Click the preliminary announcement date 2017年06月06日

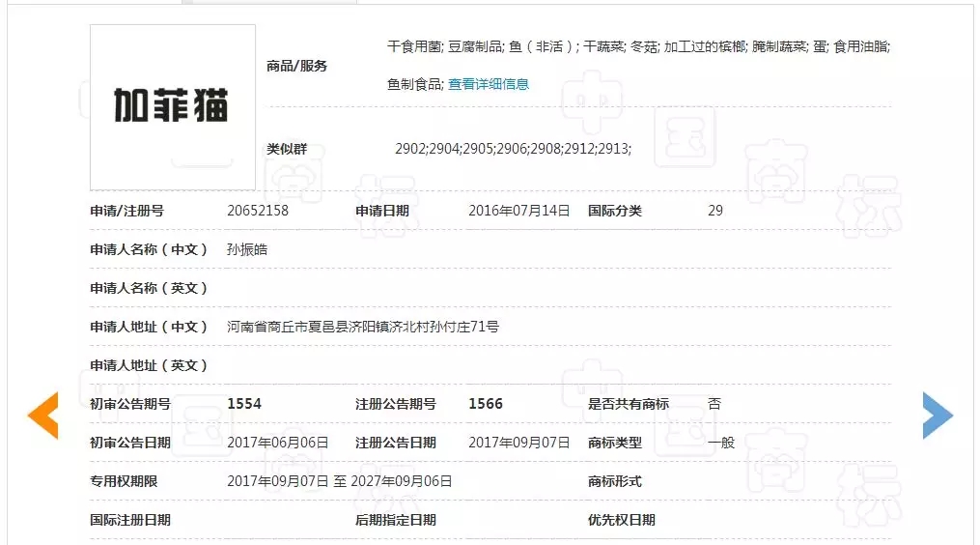click(x=278, y=443)
